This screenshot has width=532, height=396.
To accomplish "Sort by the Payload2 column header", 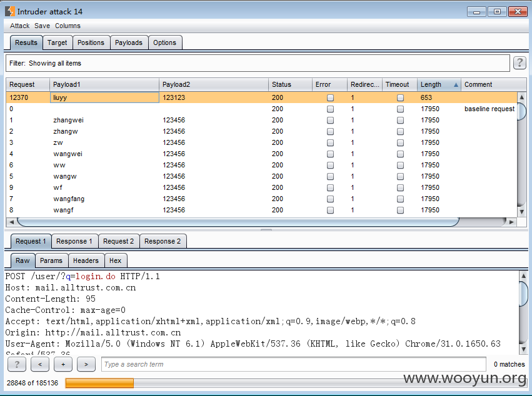I will [x=214, y=85].
